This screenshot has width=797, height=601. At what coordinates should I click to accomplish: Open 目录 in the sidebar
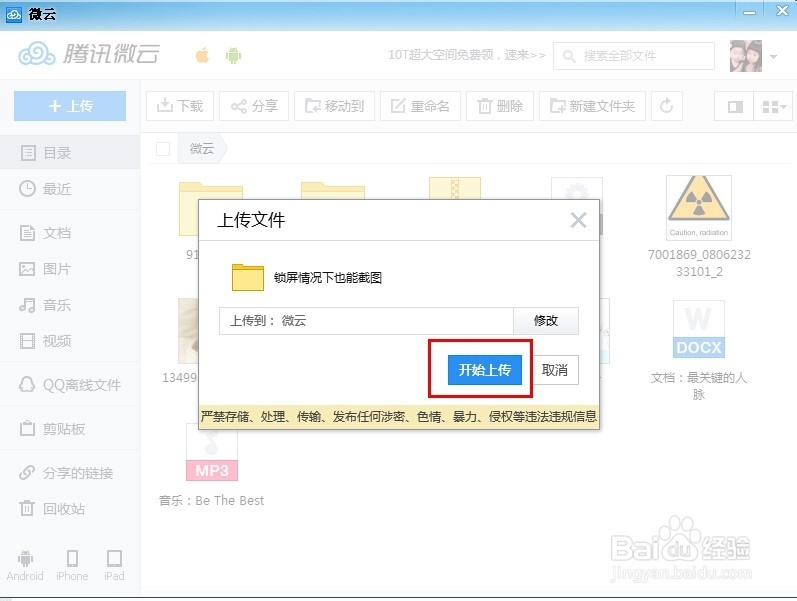point(70,153)
